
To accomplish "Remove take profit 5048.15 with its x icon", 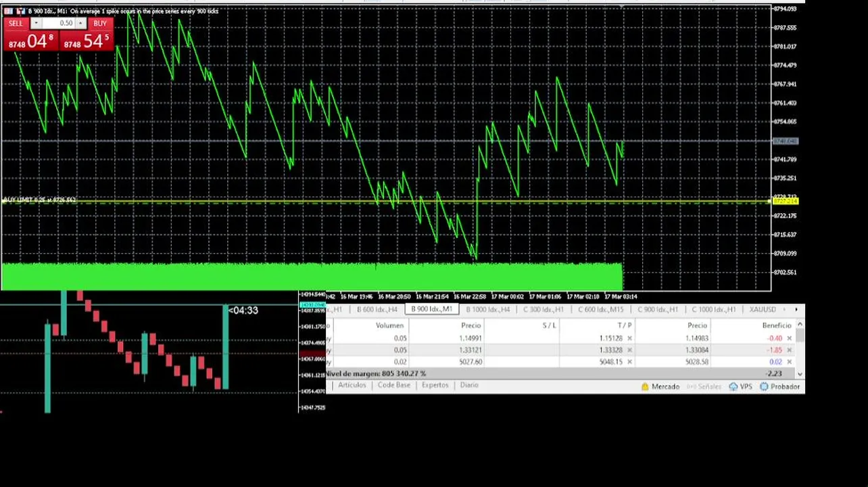I will click(629, 362).
